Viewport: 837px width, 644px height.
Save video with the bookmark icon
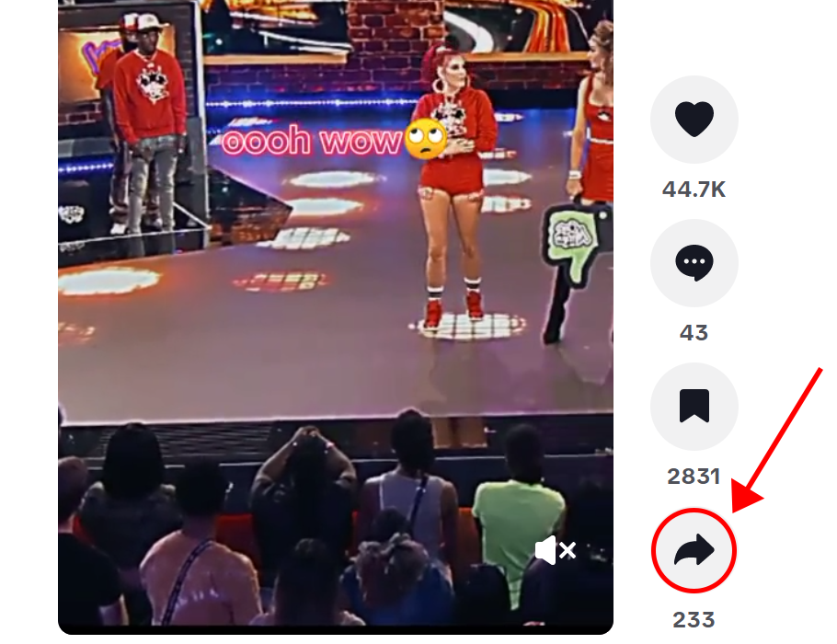694,407
